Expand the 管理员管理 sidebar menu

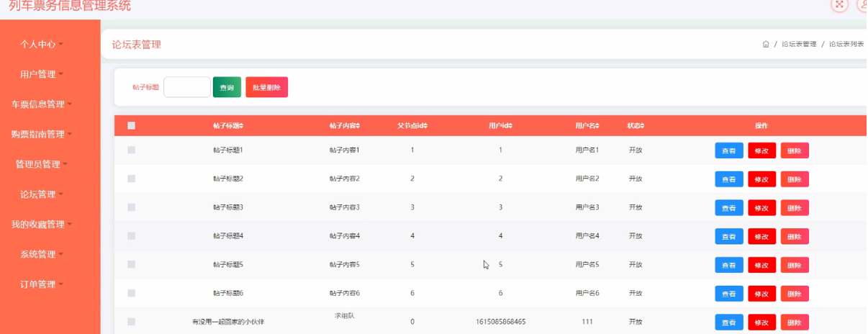point(42,164)
